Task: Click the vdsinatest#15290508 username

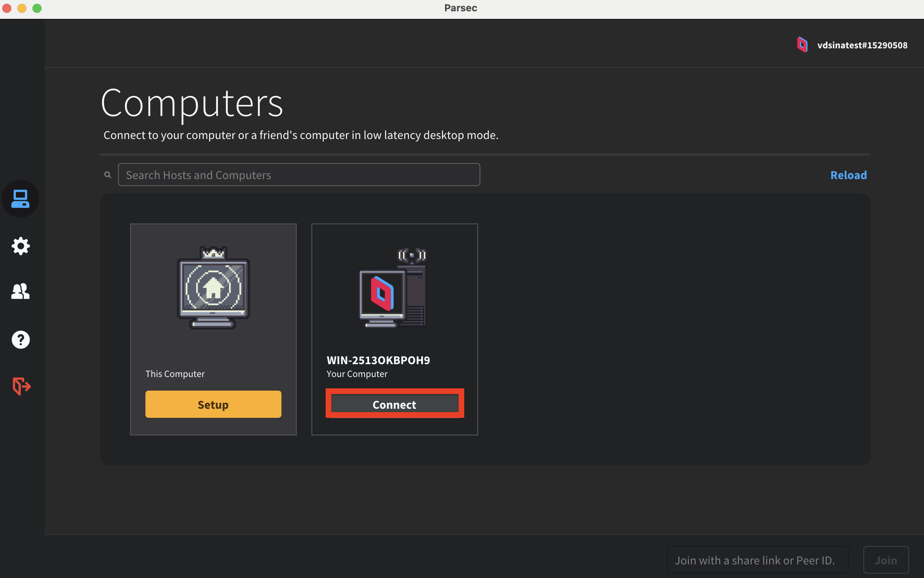Action: click(862, 45)
